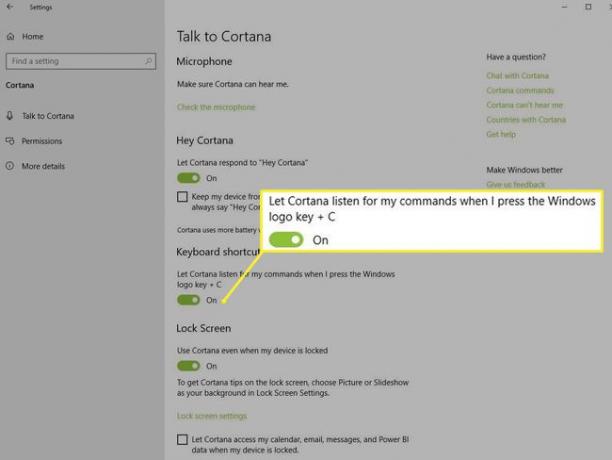Click 'Make sure Cortana can hear me.' text

233,84
